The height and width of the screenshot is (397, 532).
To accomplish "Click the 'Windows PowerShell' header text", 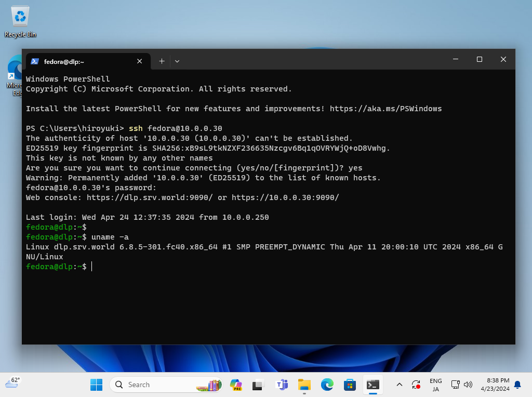I will click(x=68, y=79).
